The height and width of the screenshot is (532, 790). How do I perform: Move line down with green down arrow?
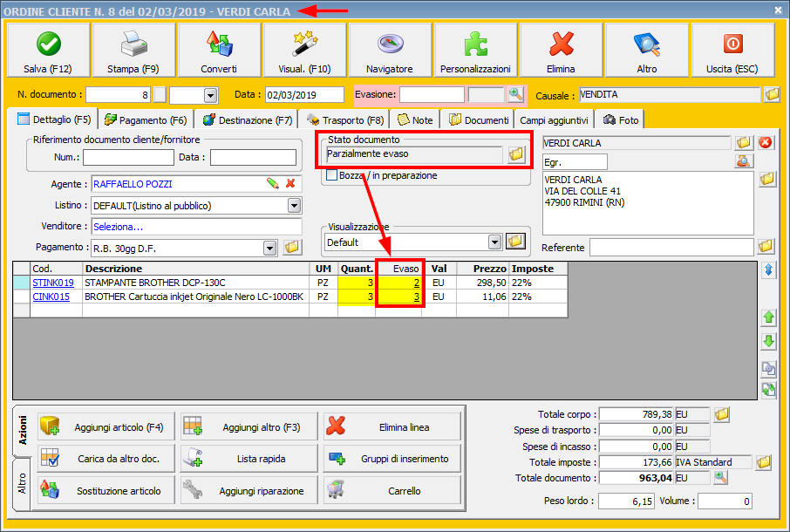click(x=768, y=341)
